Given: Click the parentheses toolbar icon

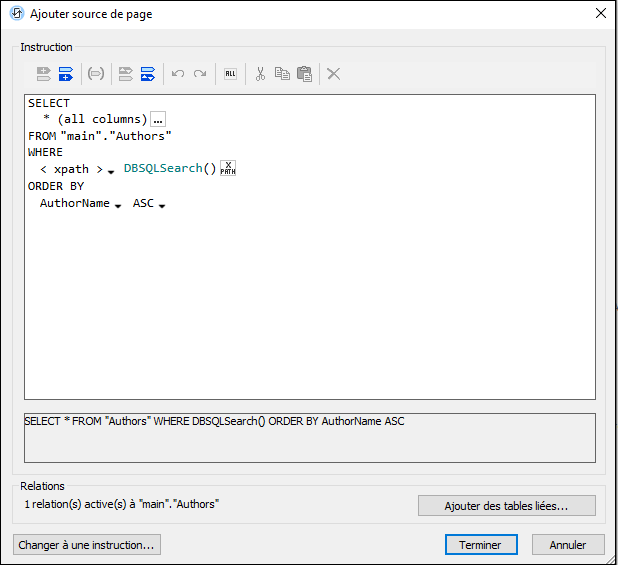Looking at the screenshot, I should click(96, 74).
